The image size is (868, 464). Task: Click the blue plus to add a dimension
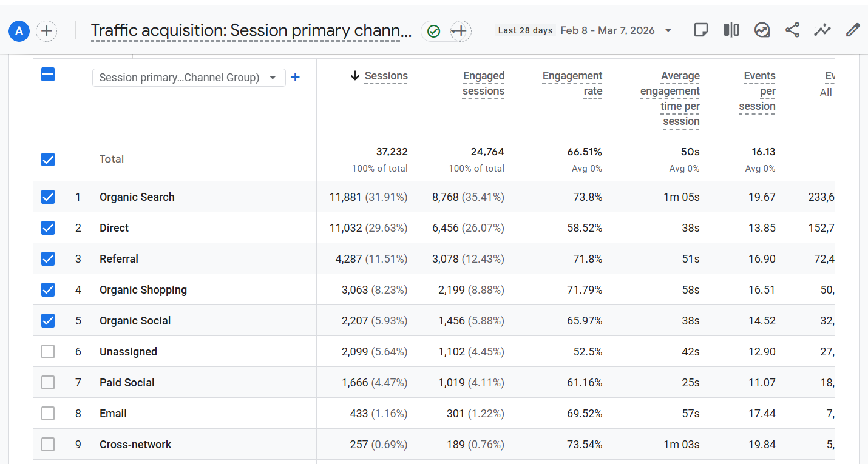coord(295,77)
